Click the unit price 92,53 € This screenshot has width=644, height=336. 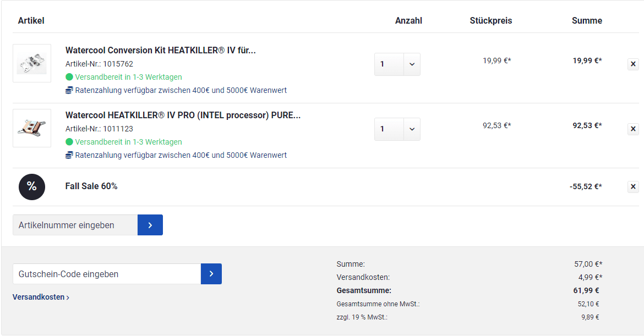tap(496, 125)
